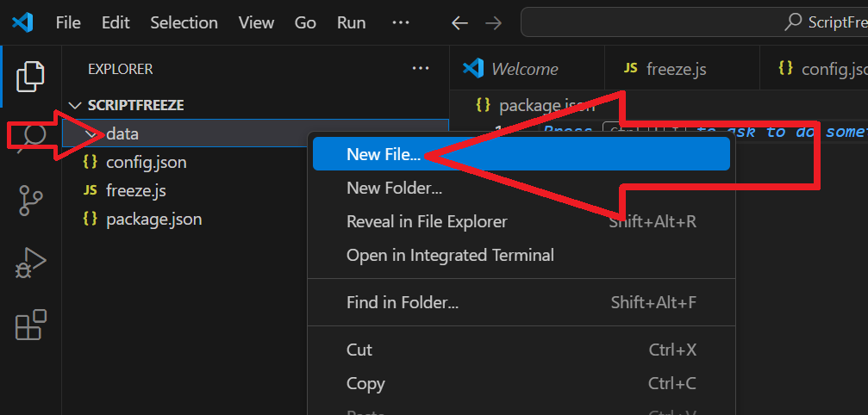Click the EXPLORER panel title
This screenshot has width=868, height=415.
(121, 69)
